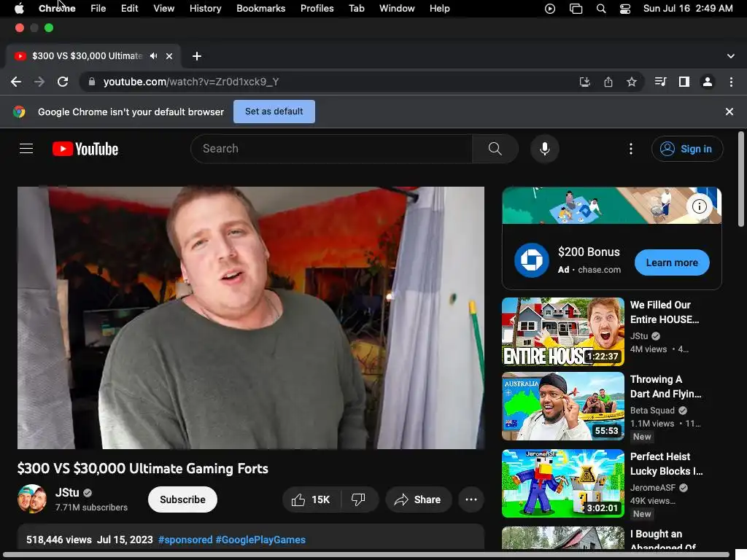Select the $300 VS $30,000 tab
Viewport: 747px width, 560px height.
[x=88, y=56]
